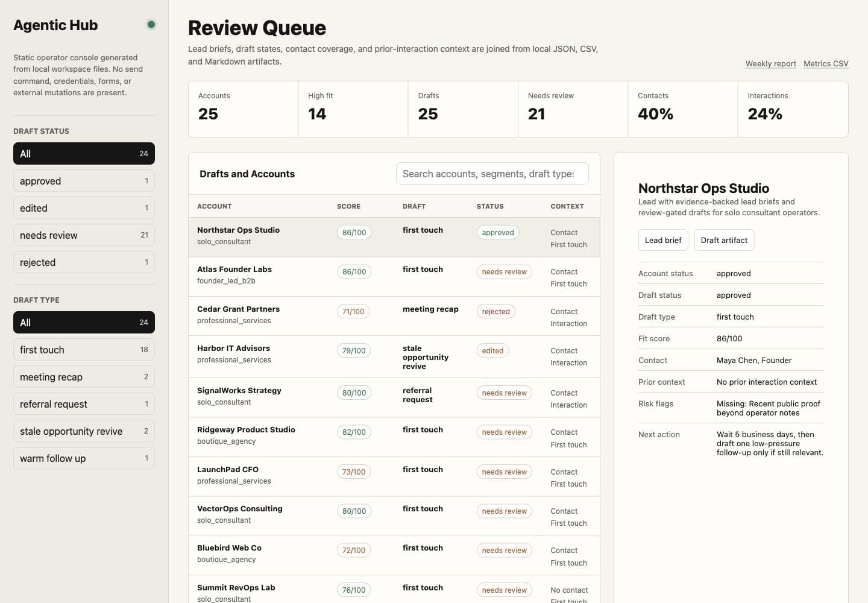Filter draft type by warm follow up
This screenshot has height=603, width=868.
84,458
